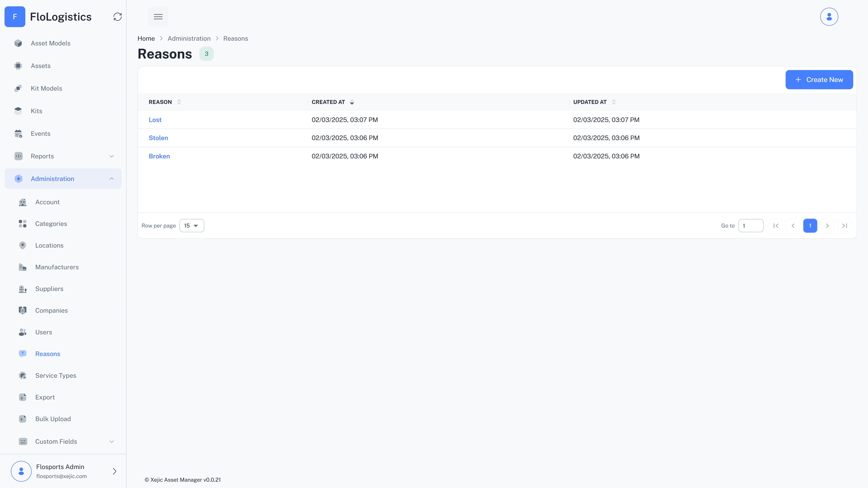Click the Go to page input field
This screenshot has width=868, height=488.
point(751,226)
